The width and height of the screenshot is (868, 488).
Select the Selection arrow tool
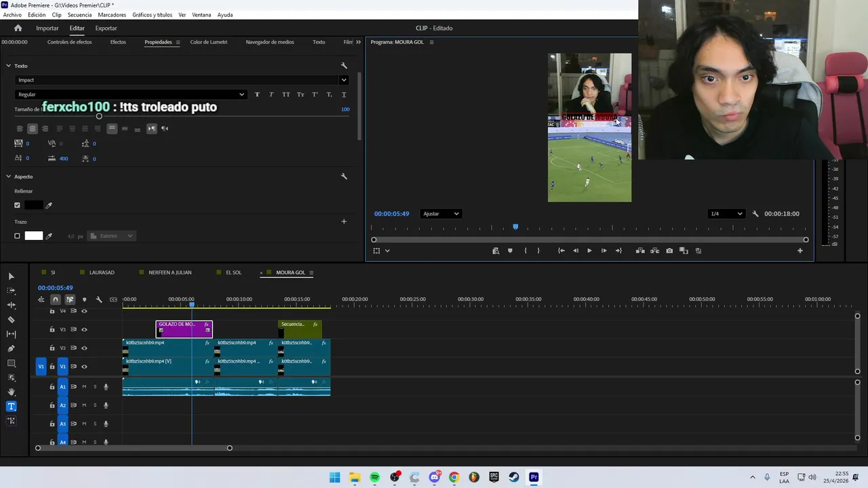(11, 277)
